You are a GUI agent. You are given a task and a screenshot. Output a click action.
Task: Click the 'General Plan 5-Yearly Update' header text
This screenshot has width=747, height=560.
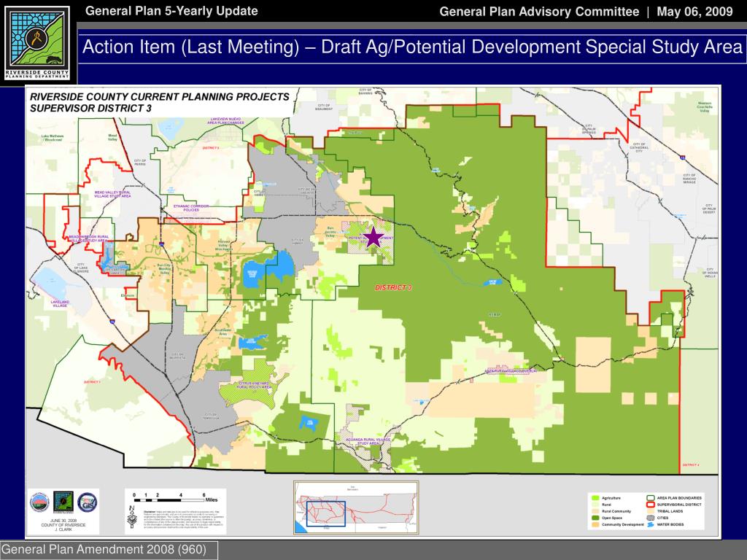171,11
